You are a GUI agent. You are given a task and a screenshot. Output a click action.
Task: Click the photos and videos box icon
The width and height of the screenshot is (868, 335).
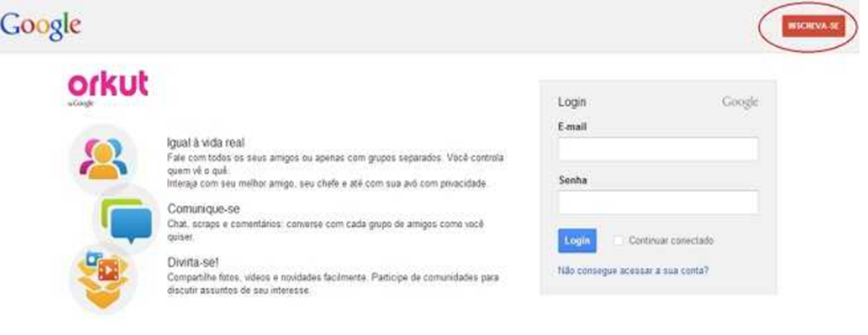(103, 280)
